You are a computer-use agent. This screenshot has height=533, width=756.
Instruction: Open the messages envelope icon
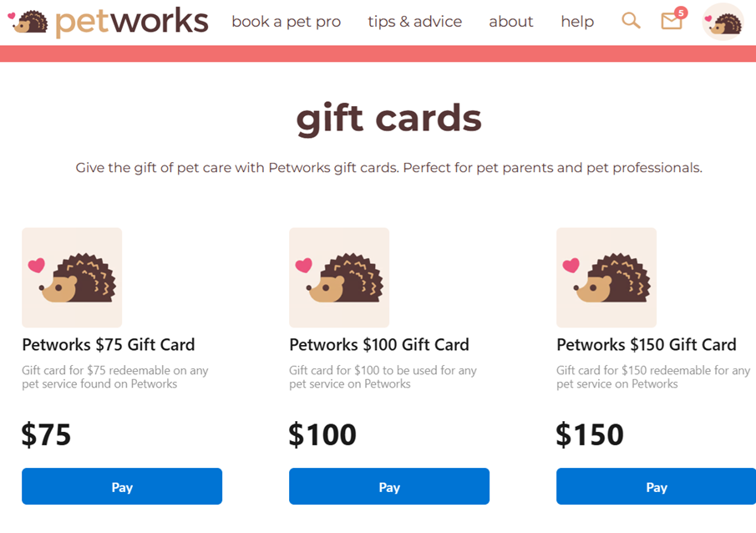click(x=672, y=23)
